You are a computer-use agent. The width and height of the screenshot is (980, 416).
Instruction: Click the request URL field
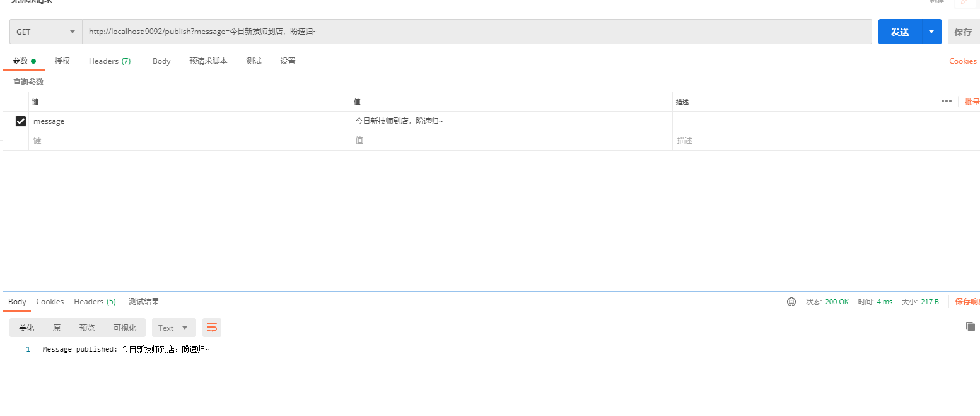[x=477, y=32]
